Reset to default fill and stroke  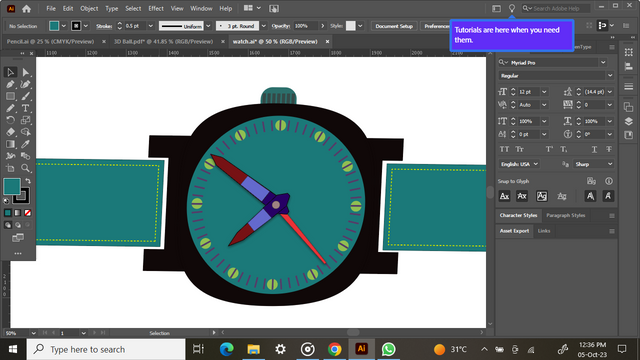[x=6, y=200]
